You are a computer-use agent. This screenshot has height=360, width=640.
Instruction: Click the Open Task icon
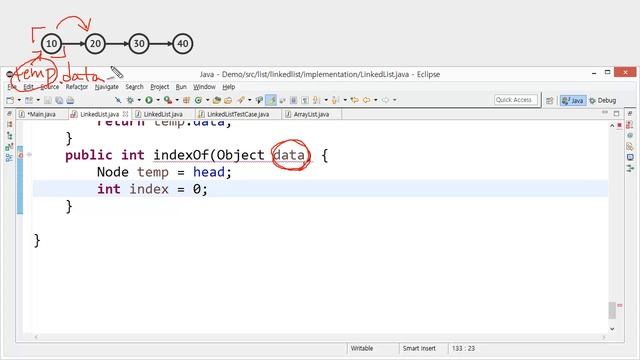(x=228, y=100)
